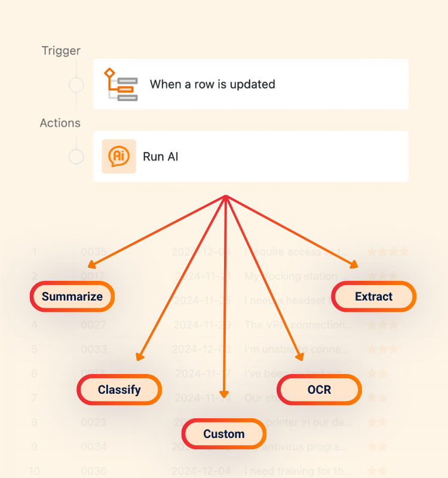This screenshot has width=448, height=478.
Task: Select the OCR AI option
Action: (x=319, y=390)
